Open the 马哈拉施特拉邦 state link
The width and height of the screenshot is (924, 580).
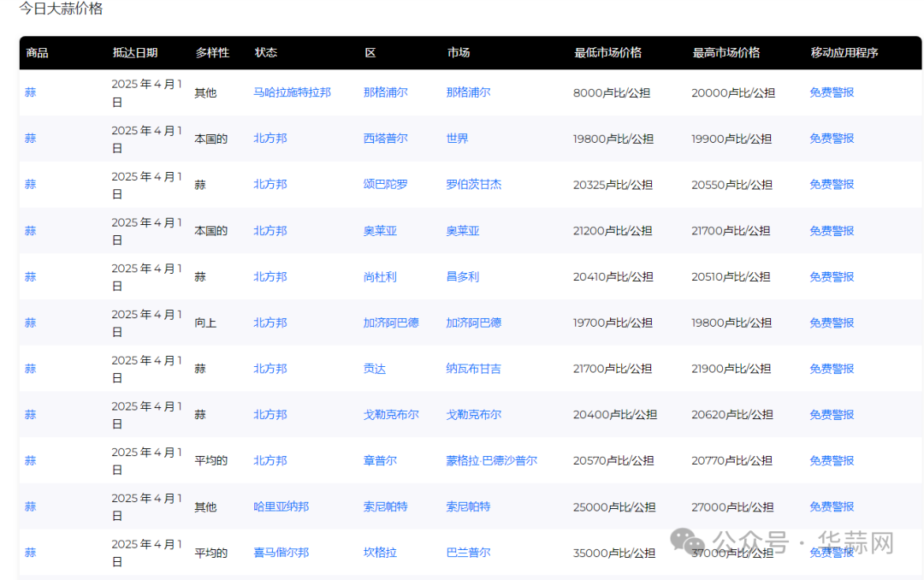point(292,92)
